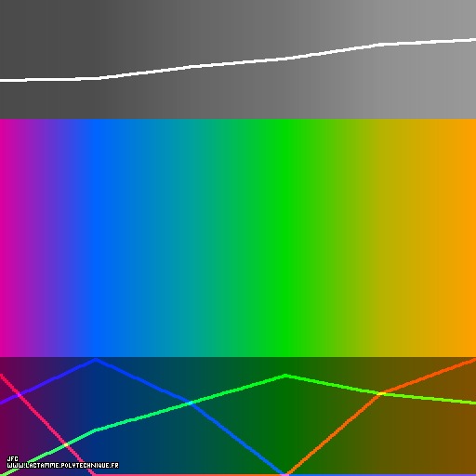The width and height of the screenshot is (476, 476).
Task: Pick the crossing of pink and violet curves
Action: (20, 395)
